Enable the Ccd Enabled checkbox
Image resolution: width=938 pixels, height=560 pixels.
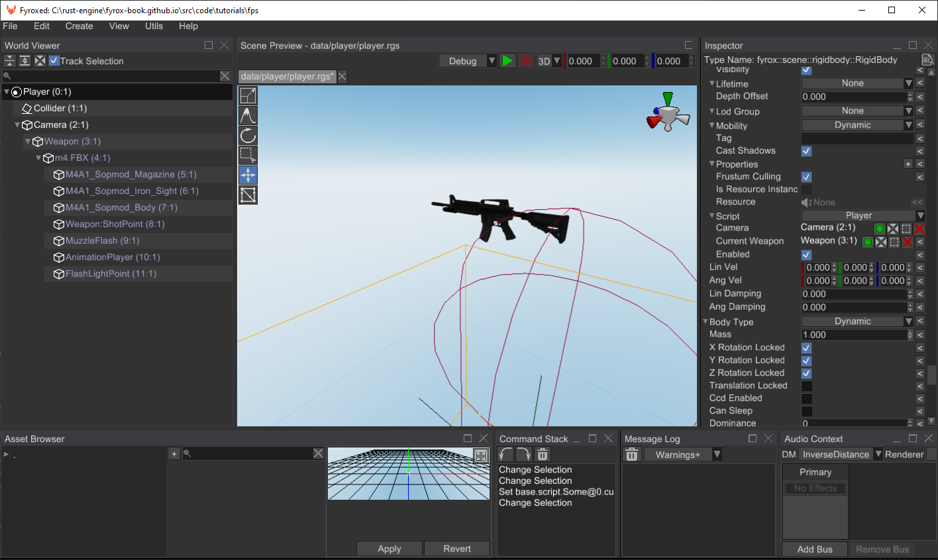[x=806, y=398]
